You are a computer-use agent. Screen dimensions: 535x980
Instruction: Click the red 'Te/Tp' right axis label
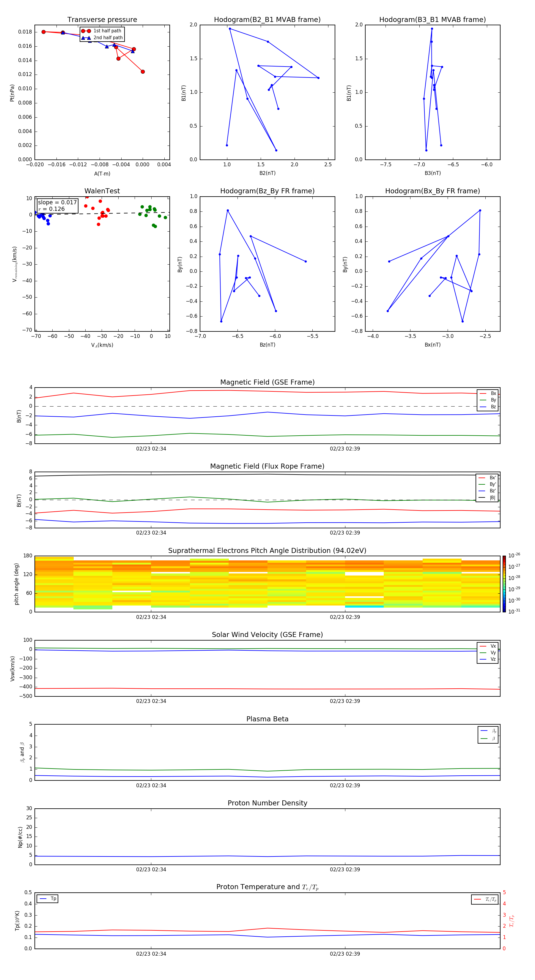[x=512, y=921]
